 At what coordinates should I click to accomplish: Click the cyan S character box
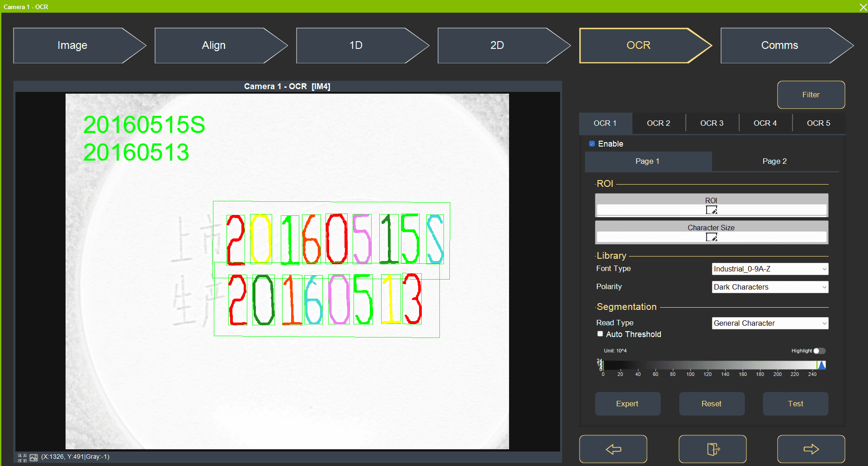pos(435,239)
